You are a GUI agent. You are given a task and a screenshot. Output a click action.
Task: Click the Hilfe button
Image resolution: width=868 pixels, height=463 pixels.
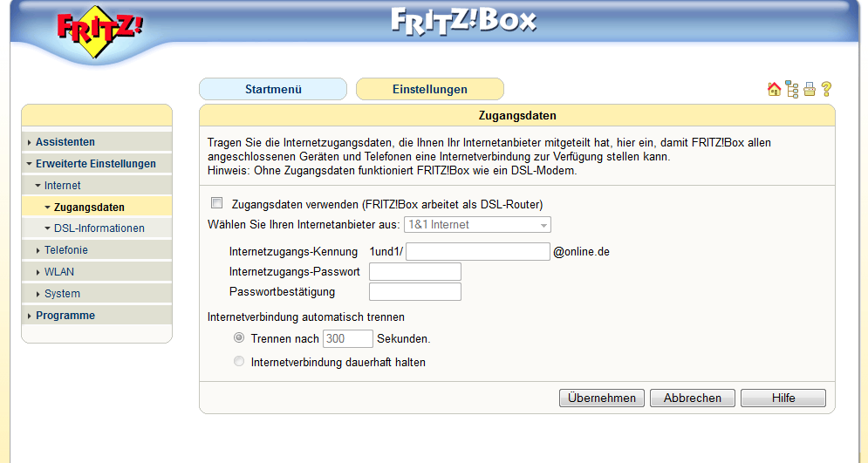click(783, 398)
